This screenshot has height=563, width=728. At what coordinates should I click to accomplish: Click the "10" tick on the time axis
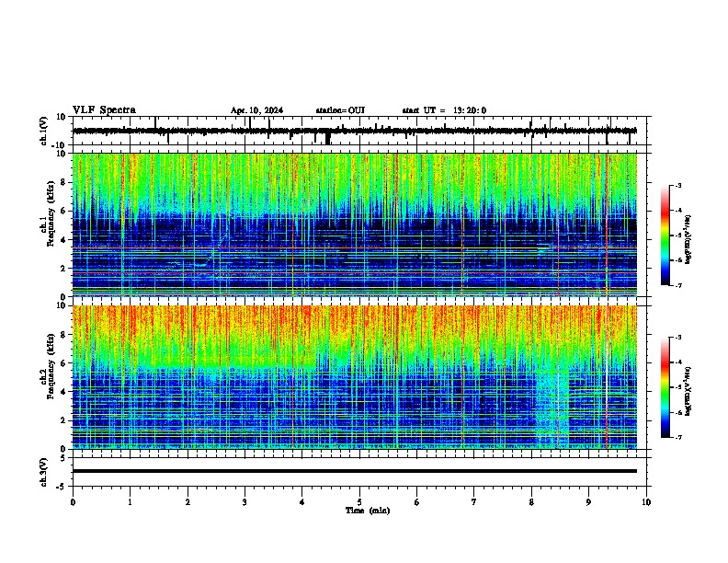646,502
